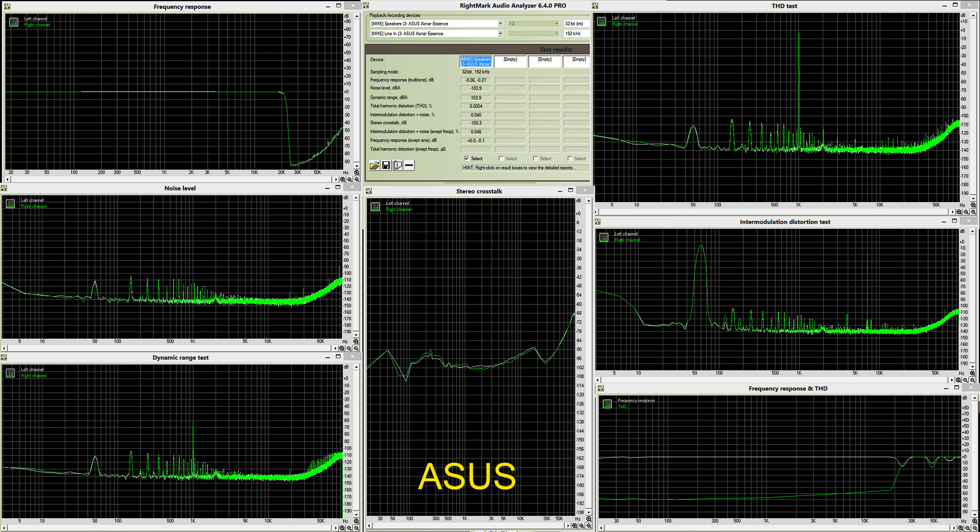The height and width of the screenshot is (532, 980).
Task: Save results using the floppy disk icon
Action: coord(386,165)
